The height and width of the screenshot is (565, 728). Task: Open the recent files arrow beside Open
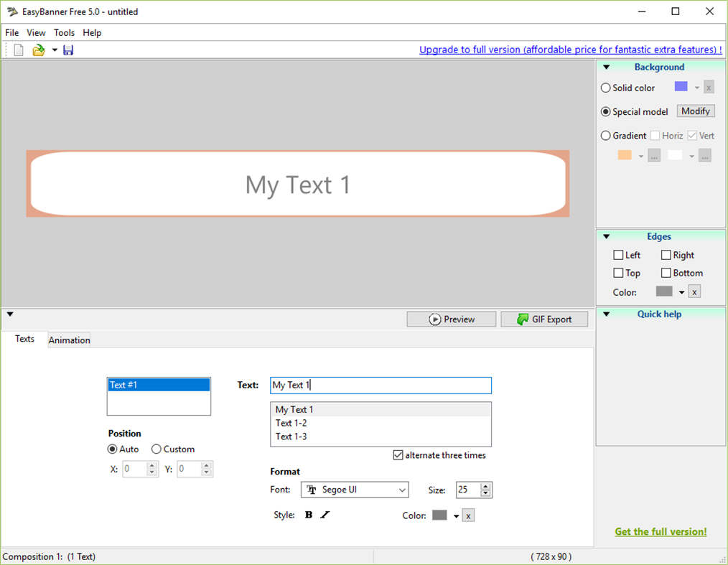[x=55, y=50]
